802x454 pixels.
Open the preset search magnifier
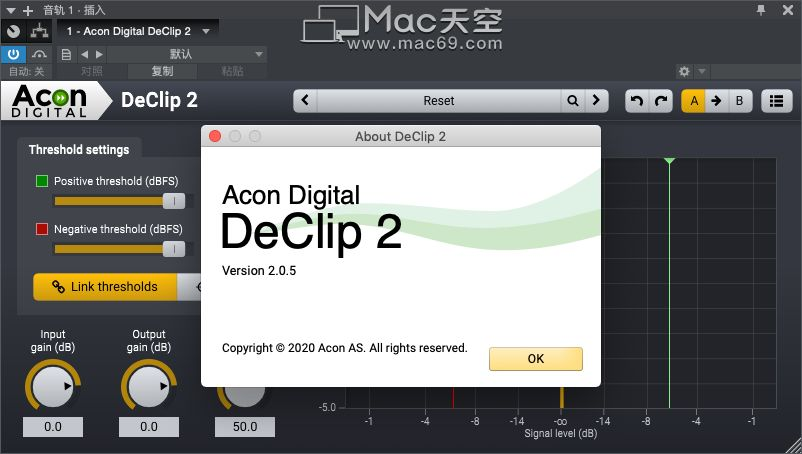coord(573,101)
